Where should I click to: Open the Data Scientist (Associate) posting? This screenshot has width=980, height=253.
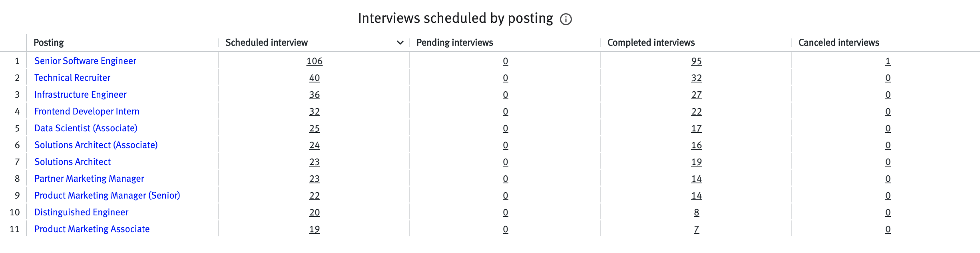[85, 128]
